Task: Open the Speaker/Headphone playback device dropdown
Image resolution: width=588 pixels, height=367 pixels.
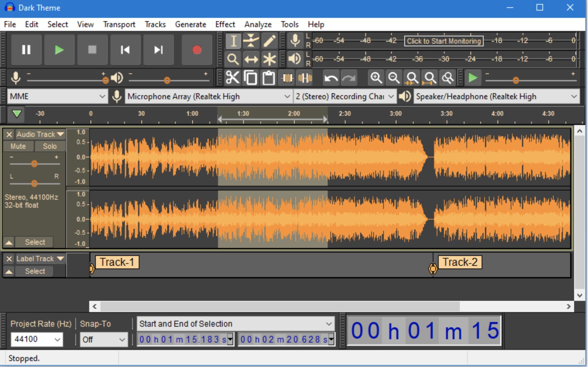Action: click(496, 97)
